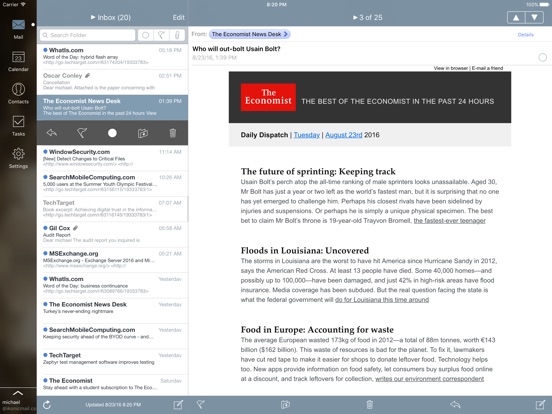Click the trash icon in message swipe actions
The width and height of the screenshot is (552, 414).
click(172, 133)
